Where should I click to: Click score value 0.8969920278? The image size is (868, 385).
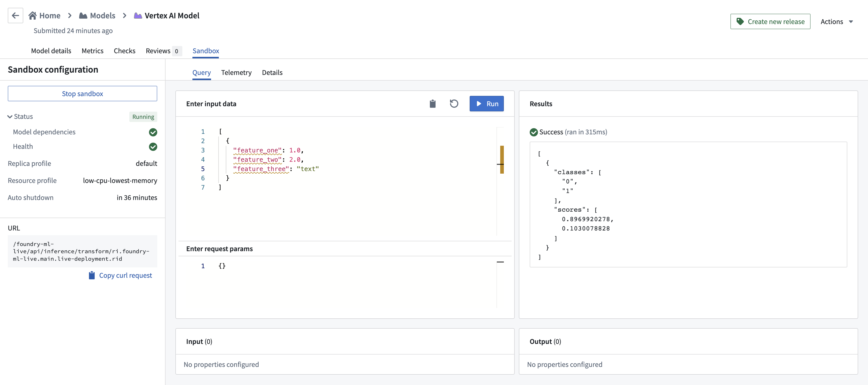point(586,219)
